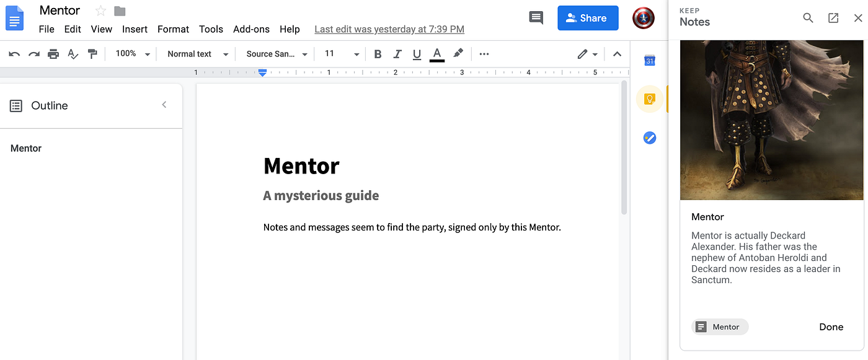Screen dimensions: 868x360
Task: Open the editing mode pencil dropdown
Action: coord(587,54)
